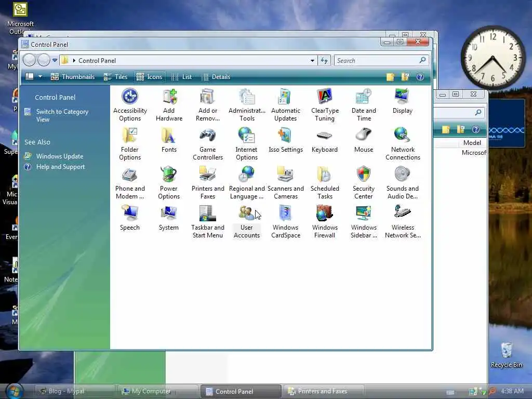Open Keyboard settings

[x=325, y=140]
